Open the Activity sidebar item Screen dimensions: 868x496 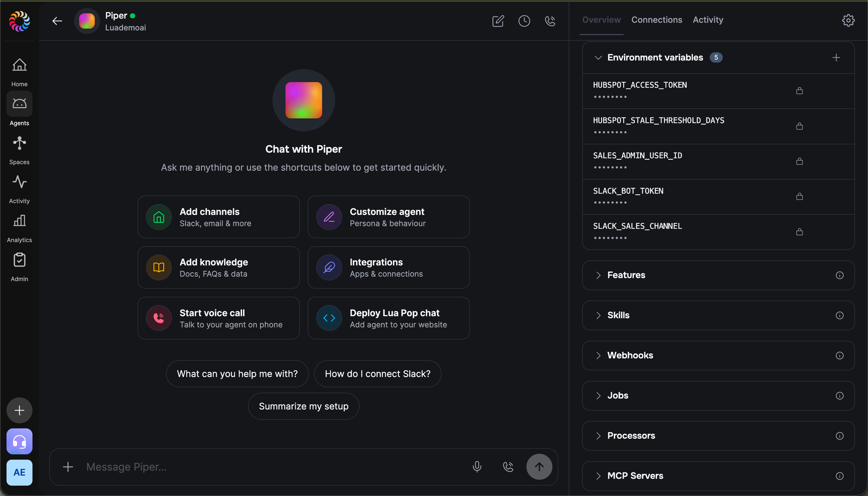tap(19, 189)
